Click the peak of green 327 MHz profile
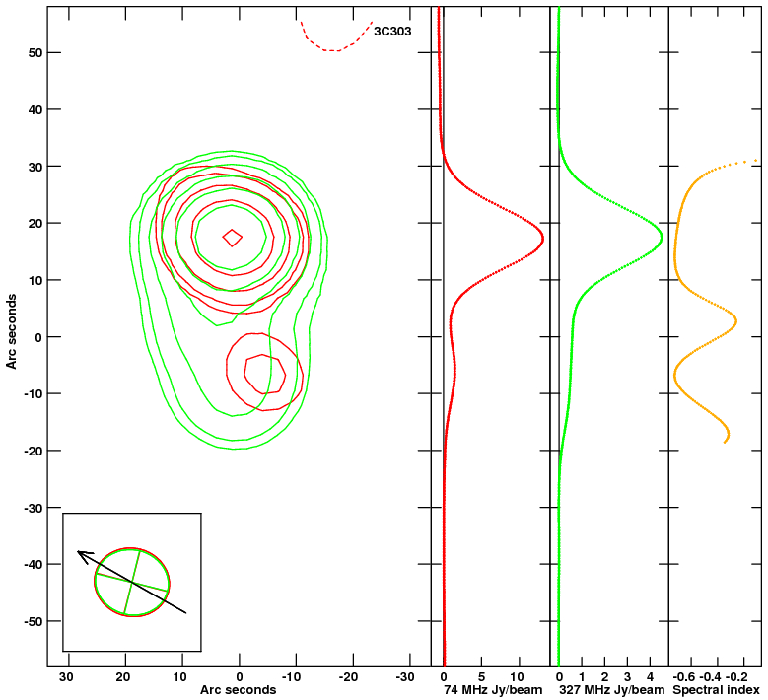 click(x=662, y=238)
